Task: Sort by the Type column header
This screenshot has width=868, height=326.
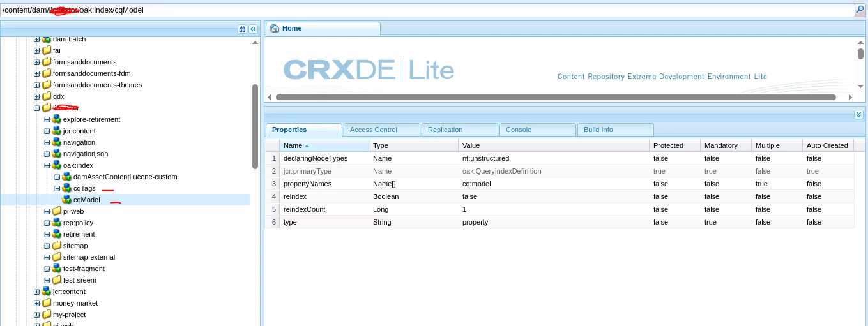Action: (x=413, y=145)
